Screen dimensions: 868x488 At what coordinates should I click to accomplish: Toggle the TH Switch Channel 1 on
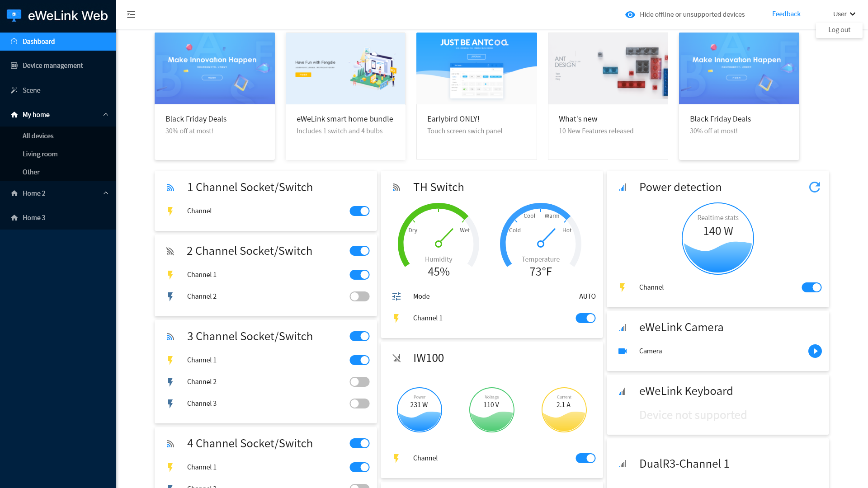(585, 318)
